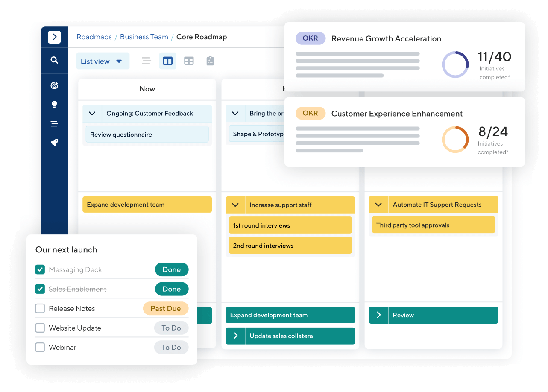The width and height of the screenshot is (548, 392).
Task: Open search from the sidebar magnifier icon
Action: click(x=54, y=60)
